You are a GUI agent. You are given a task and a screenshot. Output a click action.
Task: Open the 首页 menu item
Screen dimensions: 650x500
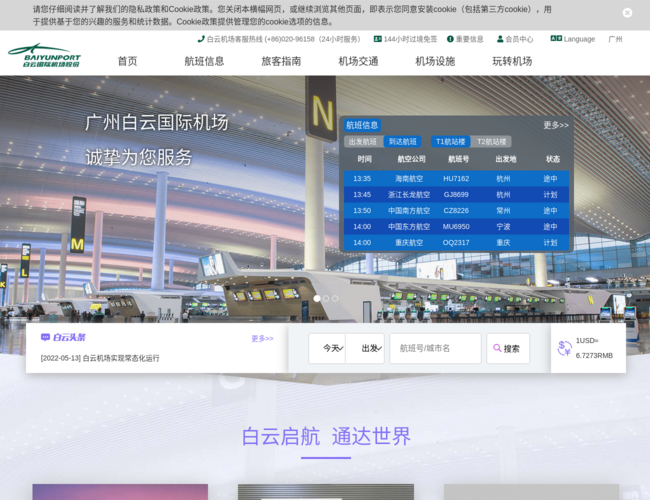coord(127,61)
